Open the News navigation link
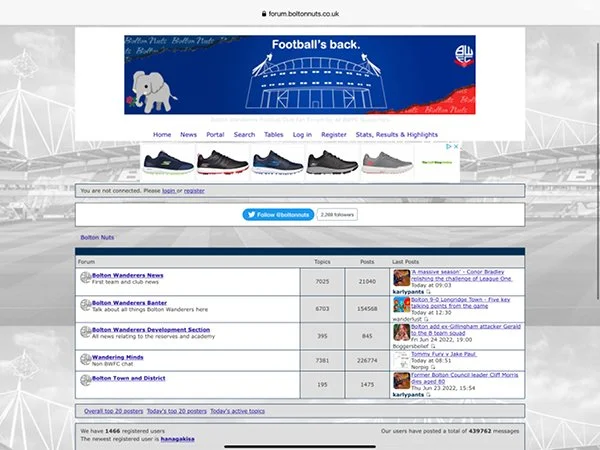This screenshot has width=600, height=450. coord(188,135)
